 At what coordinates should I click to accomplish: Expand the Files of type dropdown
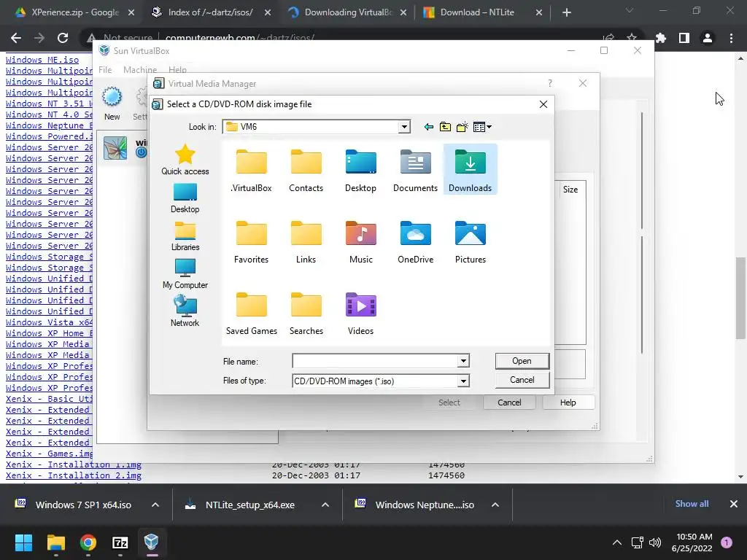463,381
